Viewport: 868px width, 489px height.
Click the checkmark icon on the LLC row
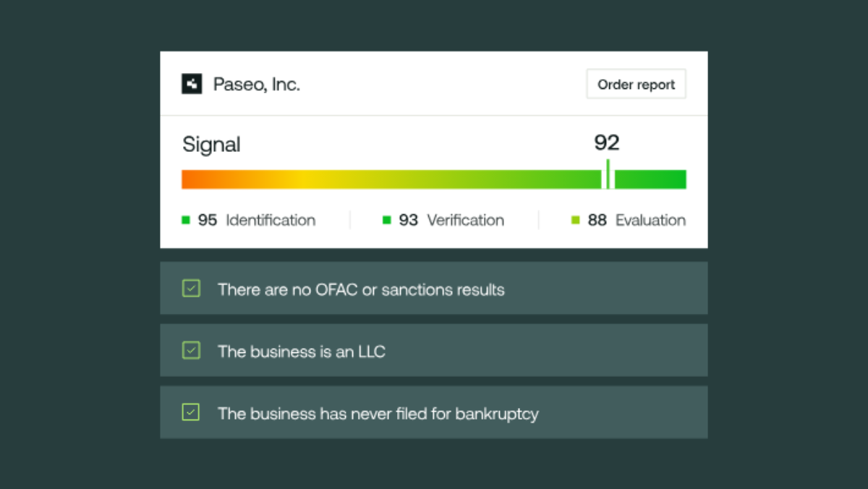pos(190,350)
